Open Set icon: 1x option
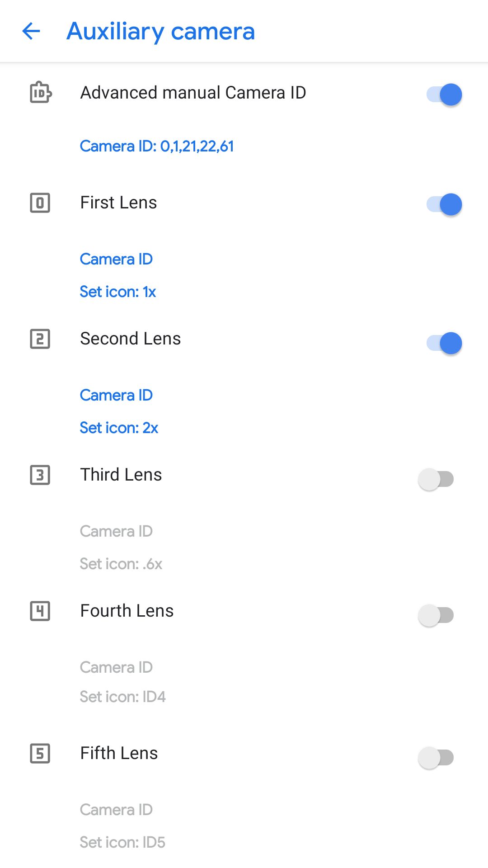This screenshot has width=488, height=868. 118,292
